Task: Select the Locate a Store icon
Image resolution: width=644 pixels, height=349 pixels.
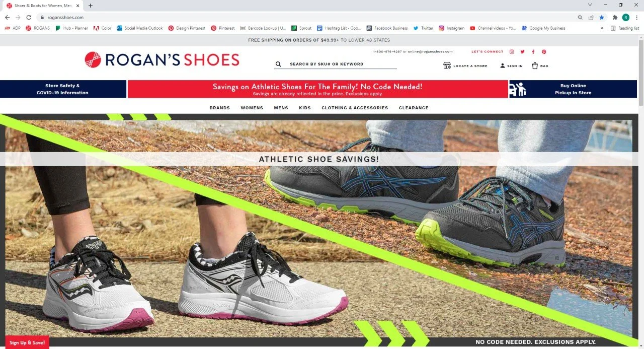Action: coord(447,65)
